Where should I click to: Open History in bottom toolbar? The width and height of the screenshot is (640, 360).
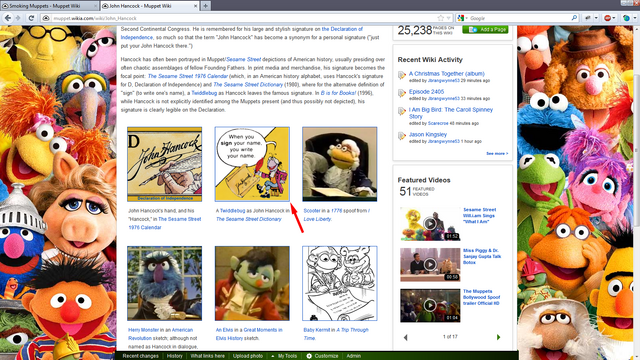click(174, 356)
